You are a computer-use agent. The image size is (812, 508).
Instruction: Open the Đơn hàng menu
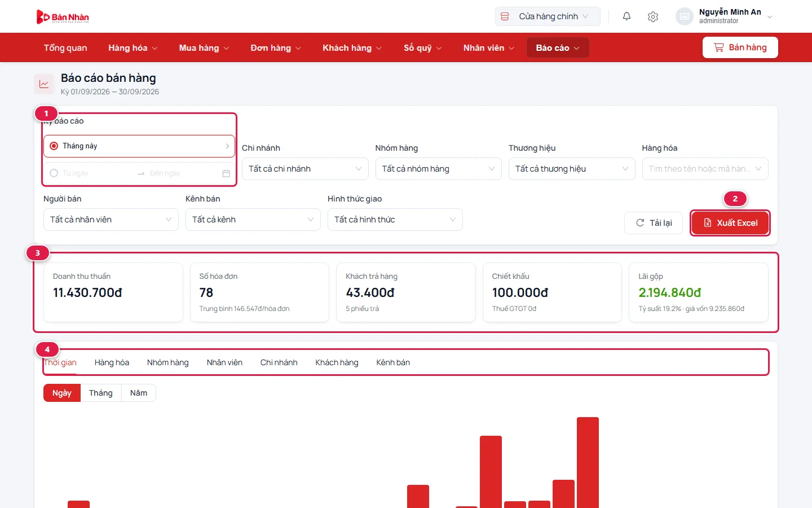276,48
